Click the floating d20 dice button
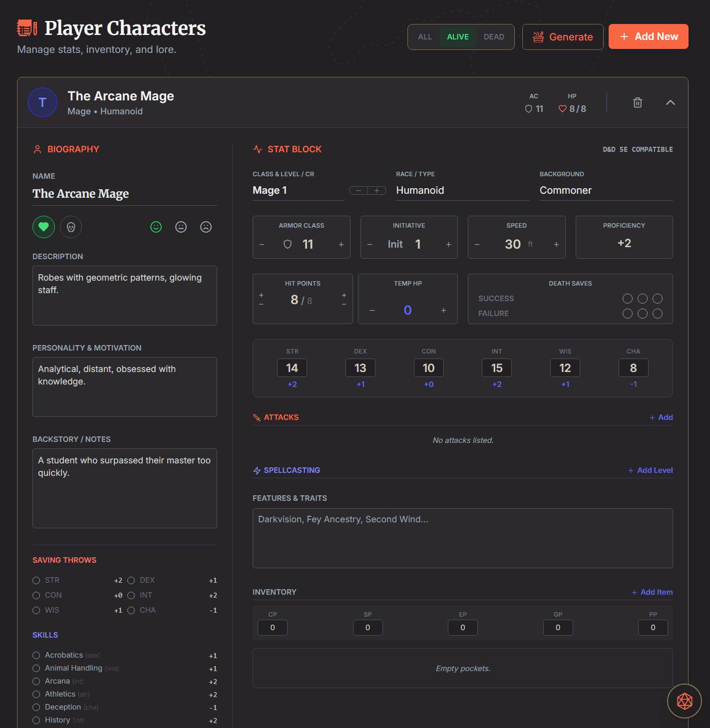 pos(685,701)
